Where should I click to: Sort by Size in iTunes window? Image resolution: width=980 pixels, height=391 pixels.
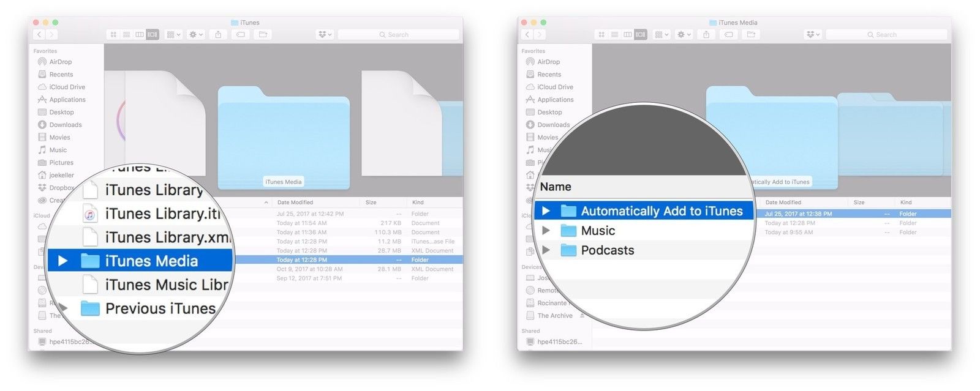click(x=371, y=203)
